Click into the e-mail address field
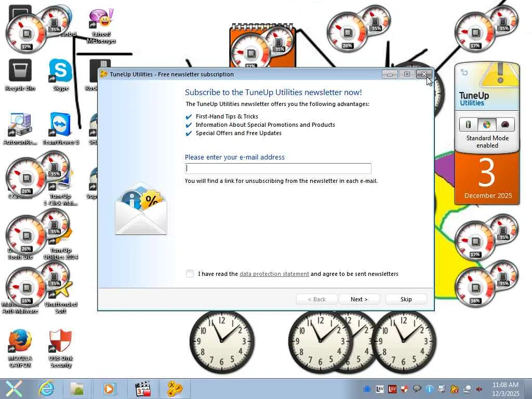This screenshot has height=399, width=532. pyautogui.click(x=278, y=168)
